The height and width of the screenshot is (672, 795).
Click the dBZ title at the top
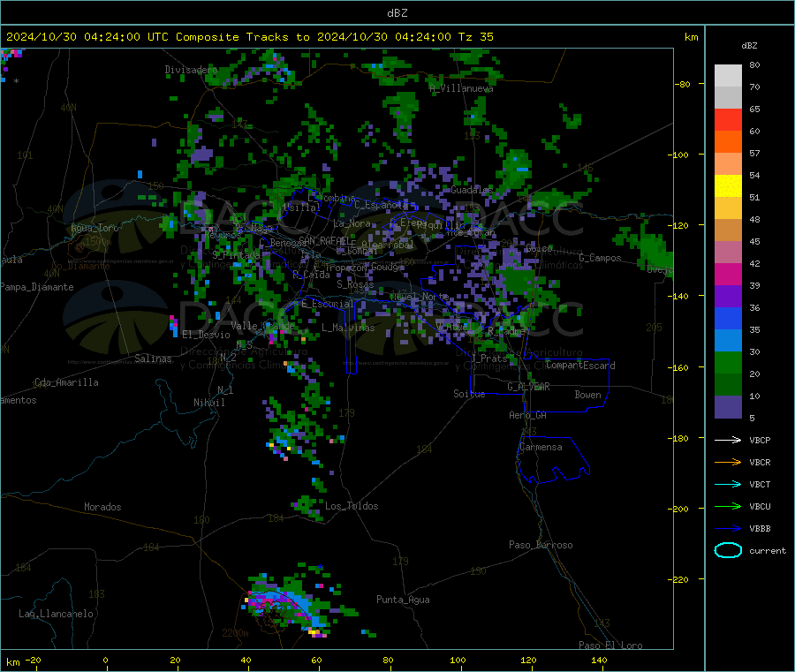pos(397,13)
